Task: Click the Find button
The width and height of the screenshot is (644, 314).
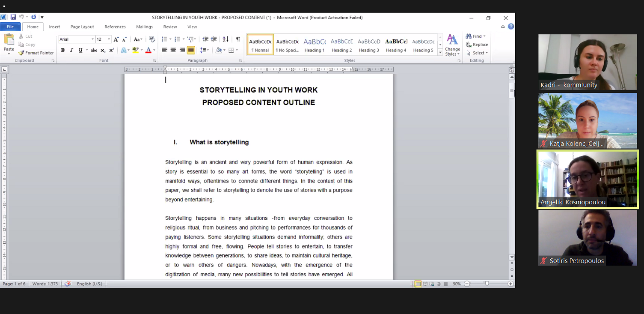Action: coord(476,36)
